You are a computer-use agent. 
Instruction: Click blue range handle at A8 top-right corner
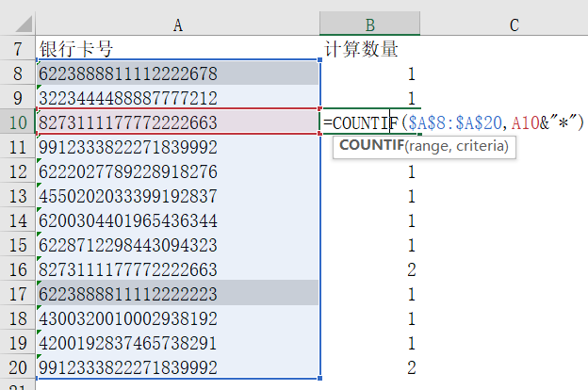click(319, 59)
